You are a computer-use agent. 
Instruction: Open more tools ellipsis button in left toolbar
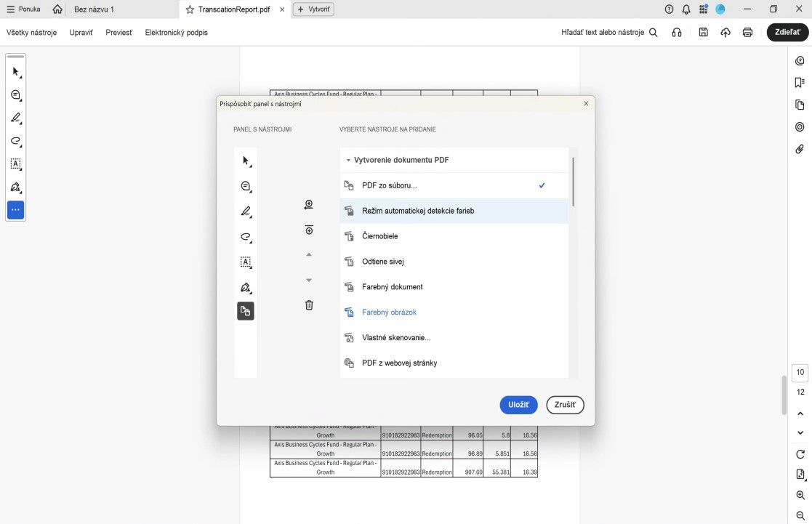15,210
